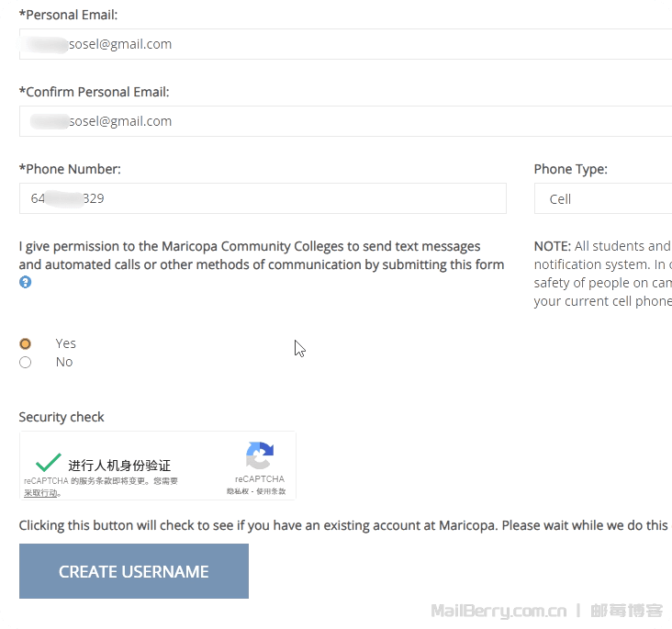Click the *Confirm Personal Email label
Viewport: 672px width, 629px height.
[x=94, y=92]
